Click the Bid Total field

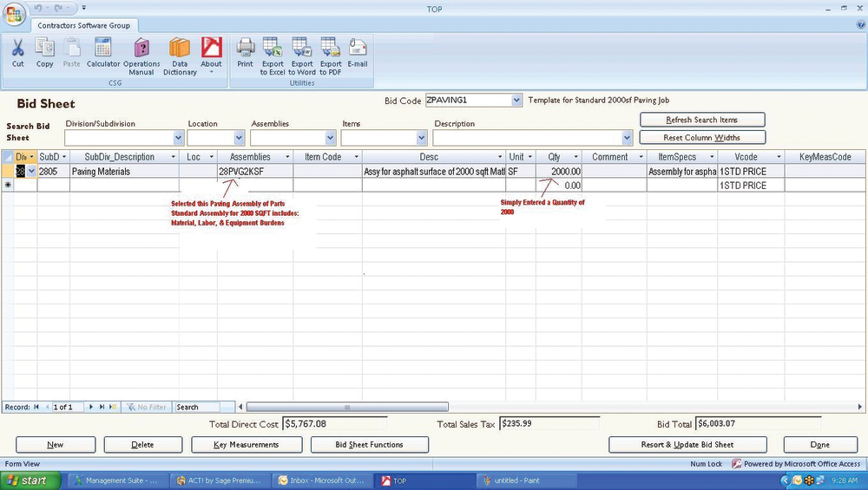pos(758,424)
